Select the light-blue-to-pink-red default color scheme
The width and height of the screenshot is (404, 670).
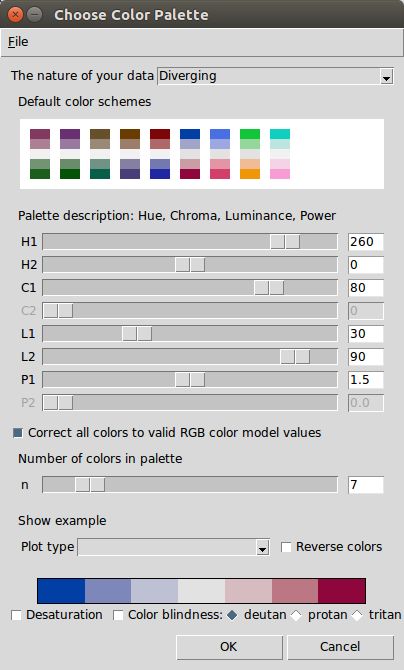tap(220, 154)
